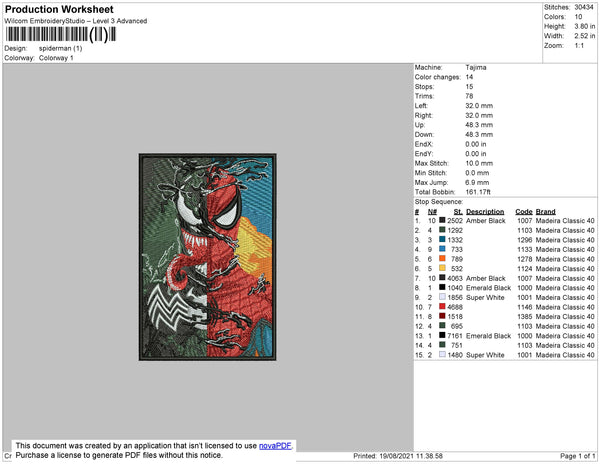This screenshot has width=600, height=464.
Task: Select stitch count 7161 in stop 13
Action: pos(455,335)
